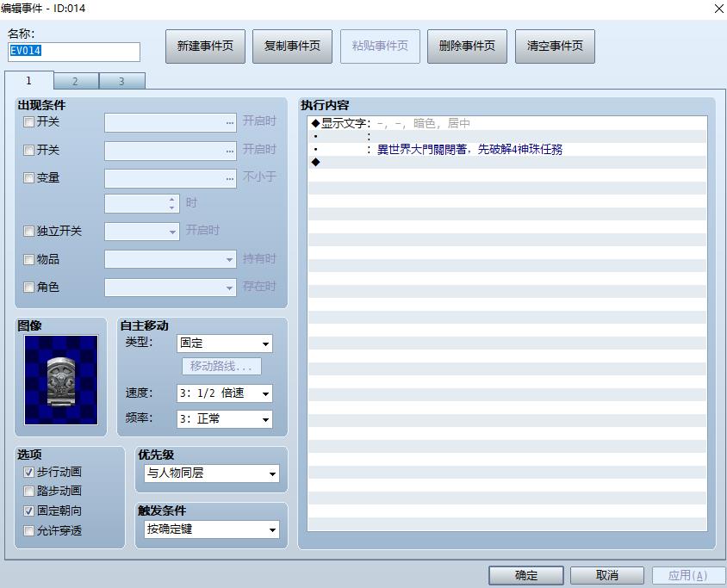
Task: Click the 名称 field containing EV014
Action: click(74, 52)
